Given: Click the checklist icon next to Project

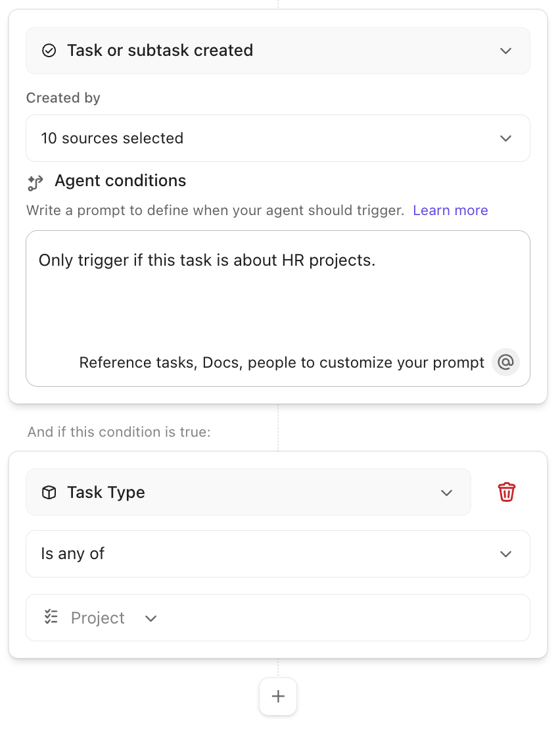Looking at the screenshot, I should point(51,617).
